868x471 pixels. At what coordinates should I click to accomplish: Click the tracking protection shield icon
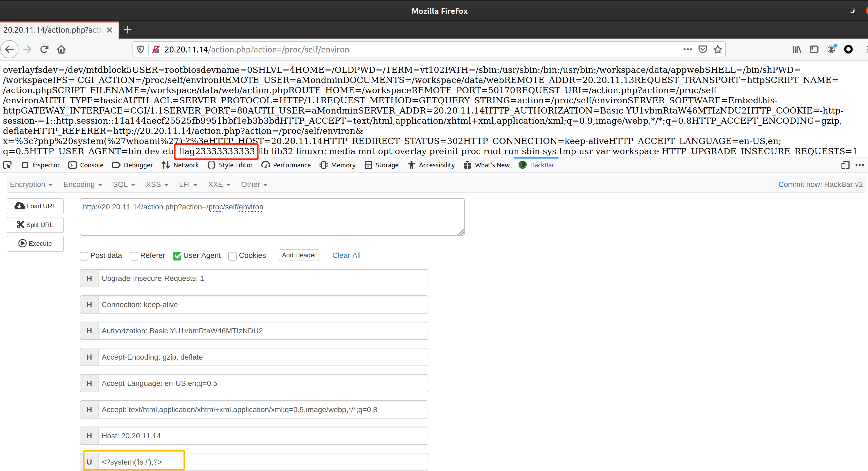[x=141, y=50]
